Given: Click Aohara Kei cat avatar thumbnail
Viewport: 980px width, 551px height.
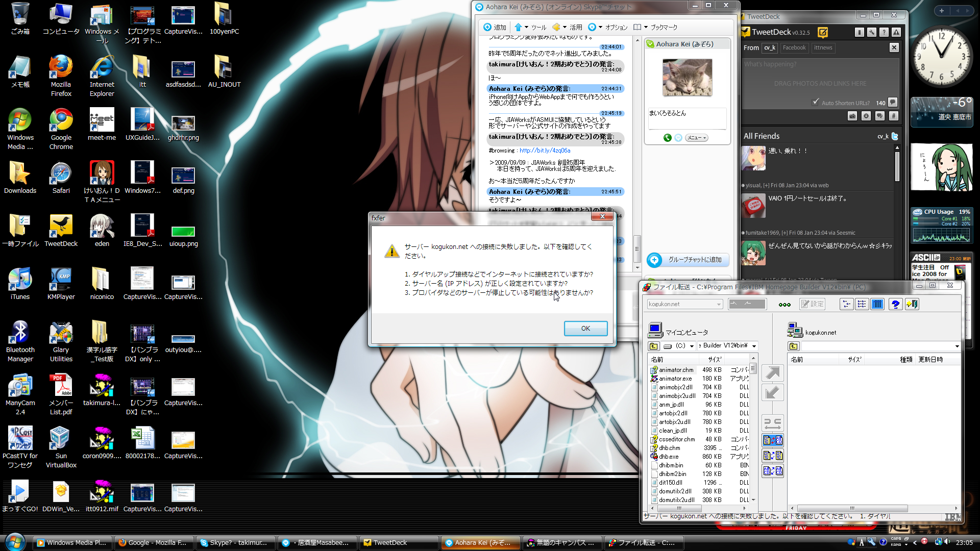Looking at the screenshot, I should tap(687, 77).
